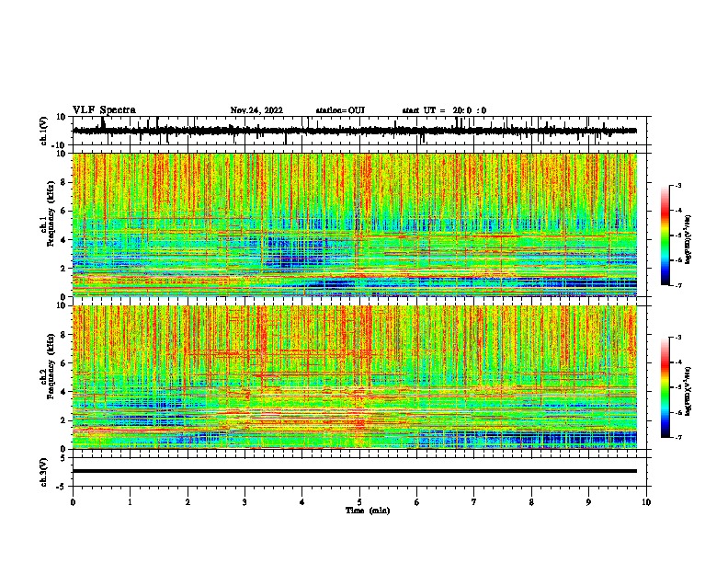The height and width of the screenshot is (563, 728).
Task: Select the "Nov.24, 2022" date label
Action: 256,110
